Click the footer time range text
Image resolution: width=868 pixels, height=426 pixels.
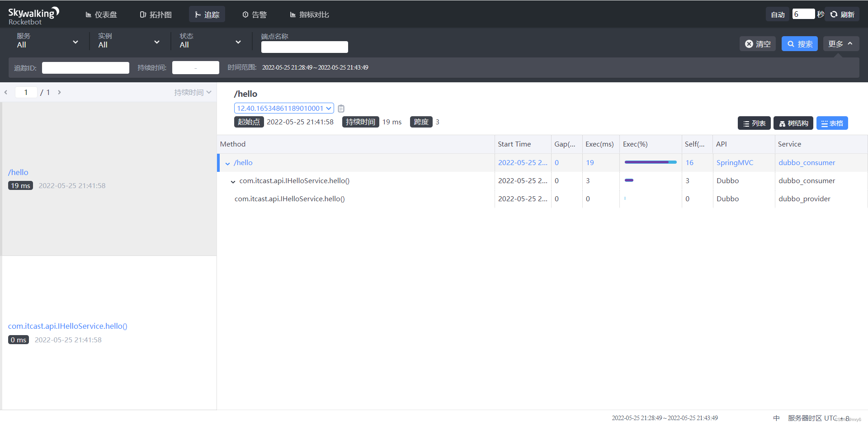coord(665,418)
